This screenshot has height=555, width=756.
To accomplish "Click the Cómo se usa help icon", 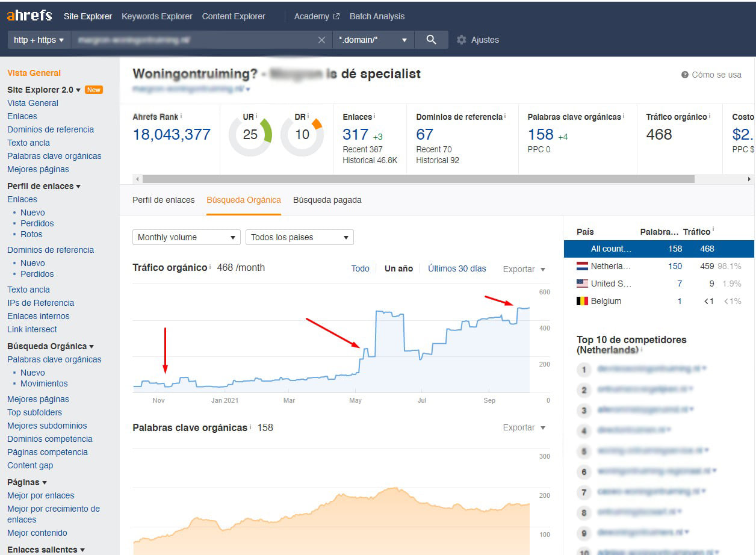I will [x=685, y=75].
